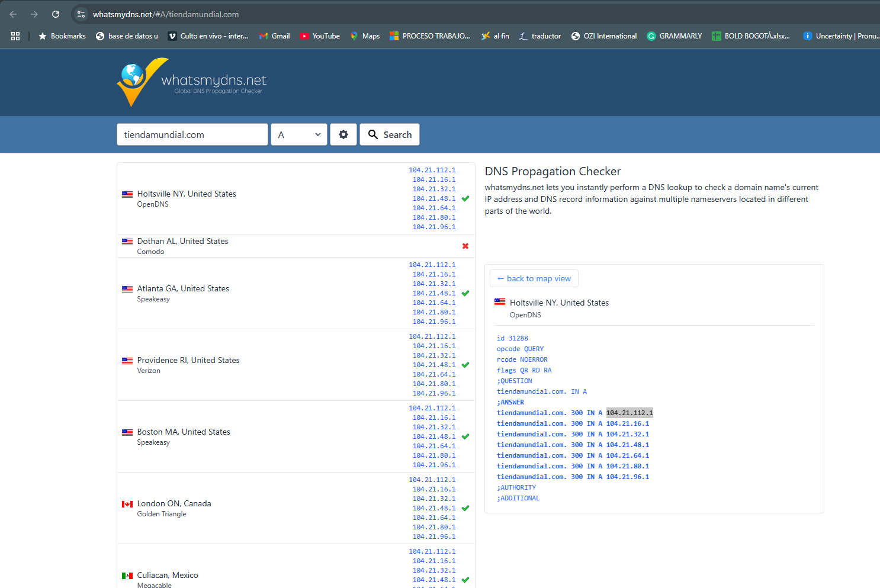Open the apps grid icon in bookmarks bar
The height and width of the screenshot is (588, 880).
(x=15, y=36)
